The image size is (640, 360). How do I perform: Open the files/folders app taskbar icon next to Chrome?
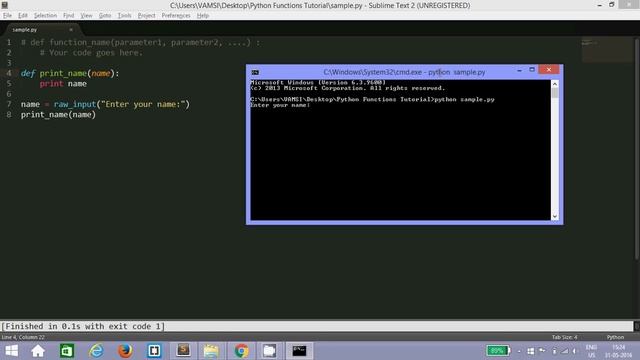(269, 351)
